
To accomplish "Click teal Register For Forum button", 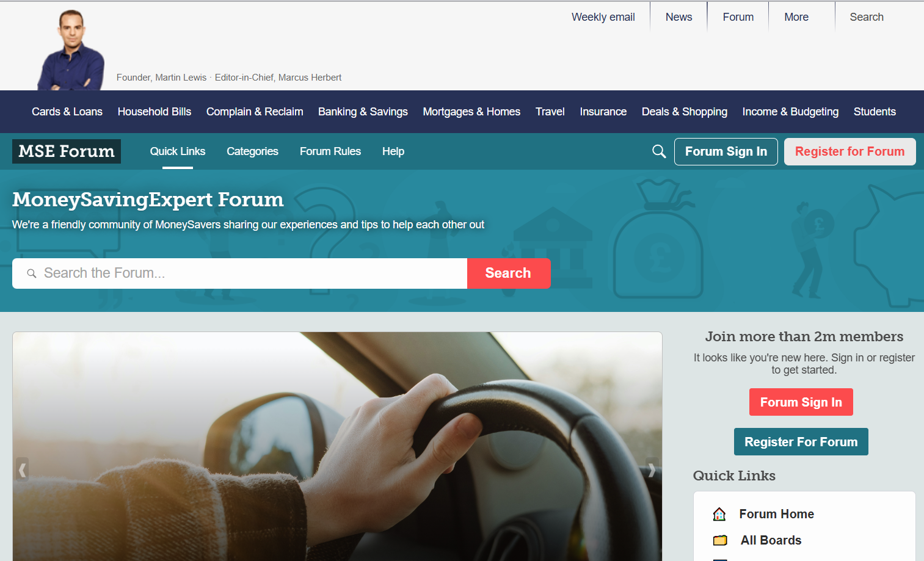I will click(801, 442).
